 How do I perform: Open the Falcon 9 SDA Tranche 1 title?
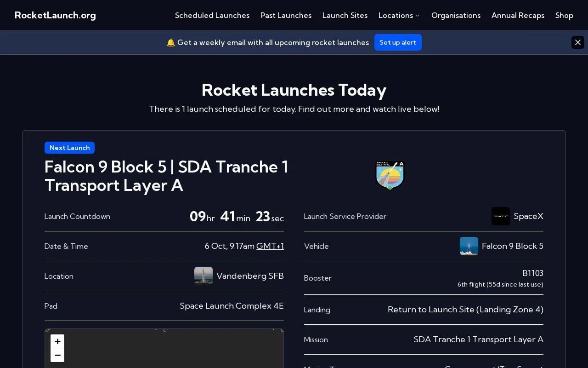point(166,176)
